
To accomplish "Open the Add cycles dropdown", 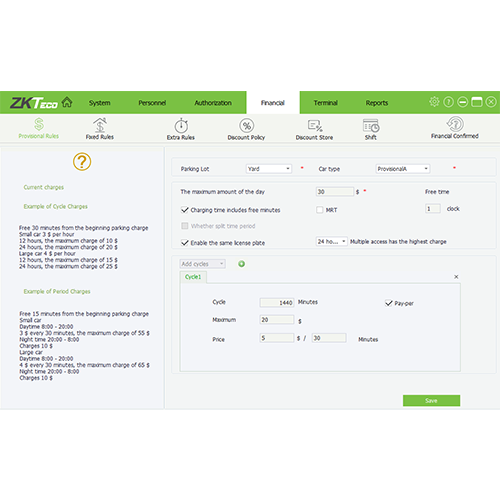I will click(203, 264).
